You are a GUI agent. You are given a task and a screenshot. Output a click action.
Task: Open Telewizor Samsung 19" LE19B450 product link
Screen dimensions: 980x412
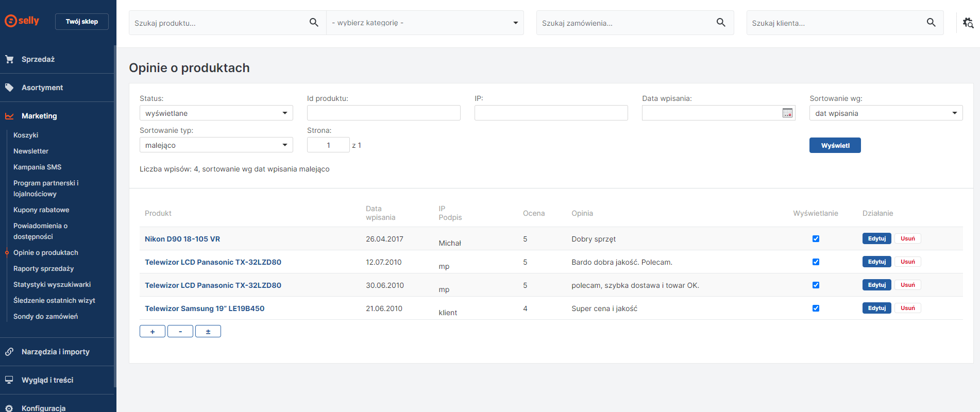point(205,308)
